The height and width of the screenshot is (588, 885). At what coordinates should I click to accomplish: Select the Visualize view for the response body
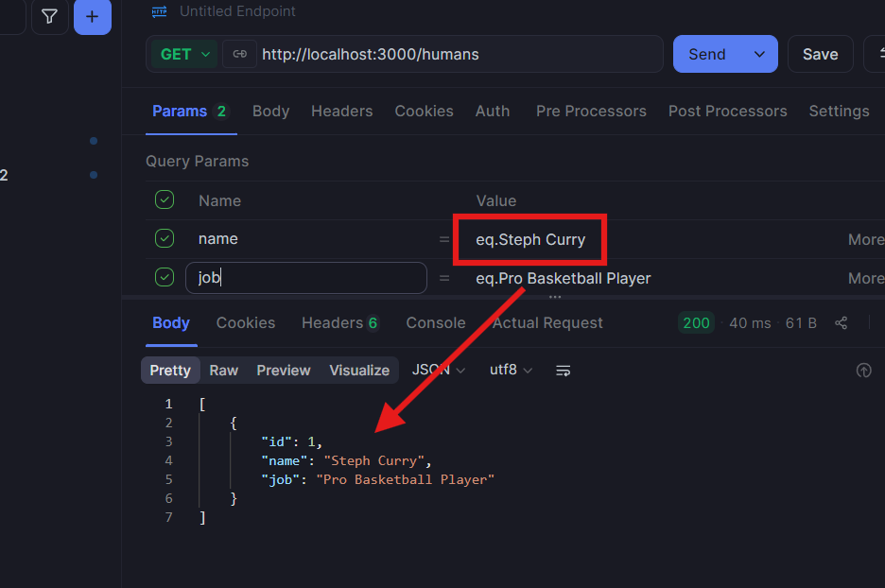pos(358,371)
